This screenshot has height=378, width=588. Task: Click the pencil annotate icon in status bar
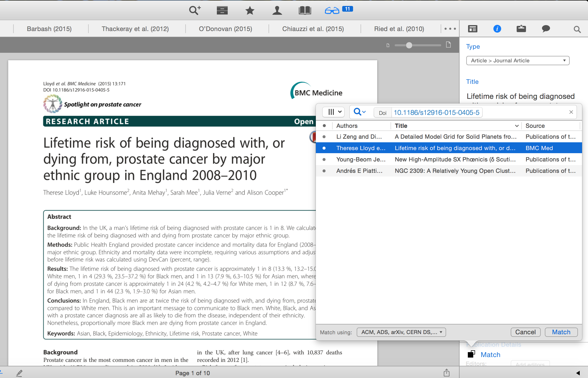19,373
